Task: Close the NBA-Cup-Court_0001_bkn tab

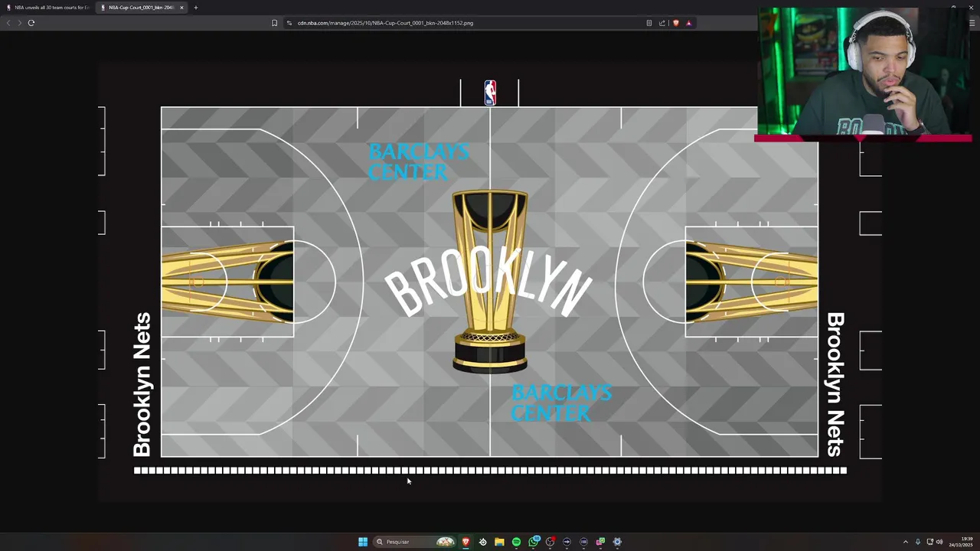Action: click(181, 8)
